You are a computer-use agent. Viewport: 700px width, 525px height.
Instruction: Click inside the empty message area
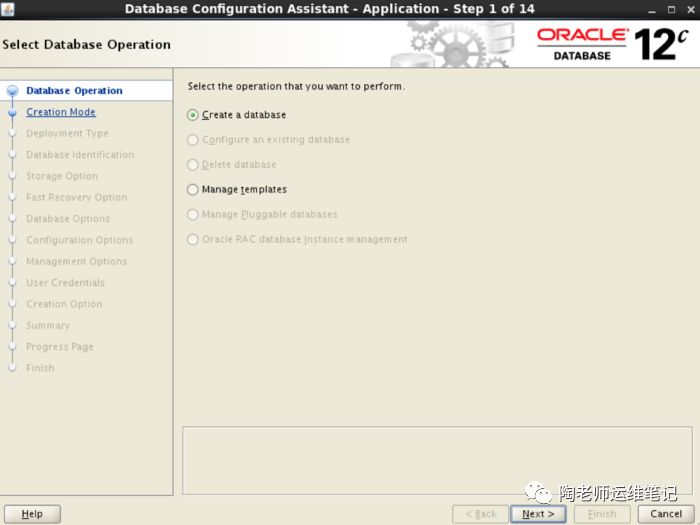click(x=437, y=460)
